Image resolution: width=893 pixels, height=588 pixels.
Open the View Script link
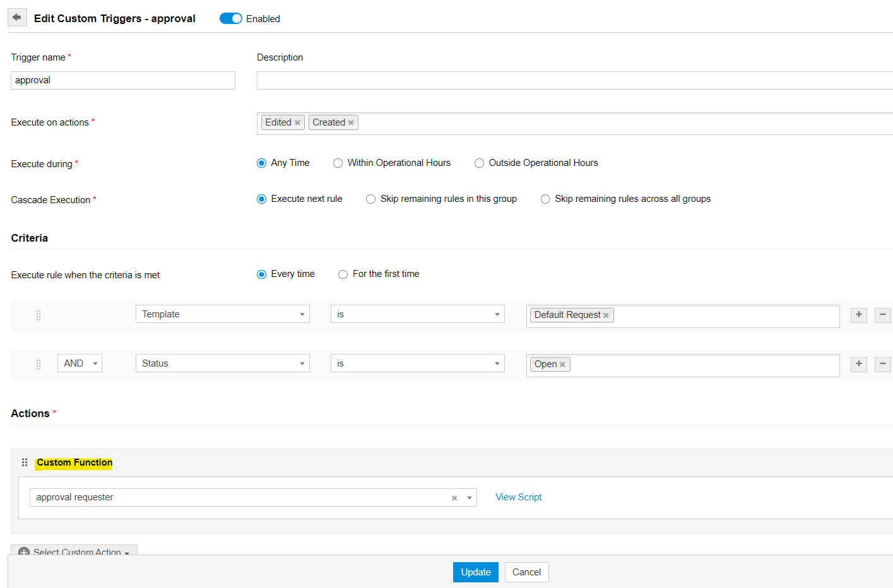(x=518, y=497)
